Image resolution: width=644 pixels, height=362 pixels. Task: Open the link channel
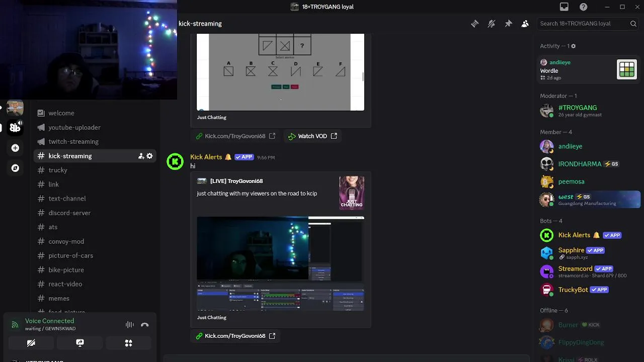95,184
